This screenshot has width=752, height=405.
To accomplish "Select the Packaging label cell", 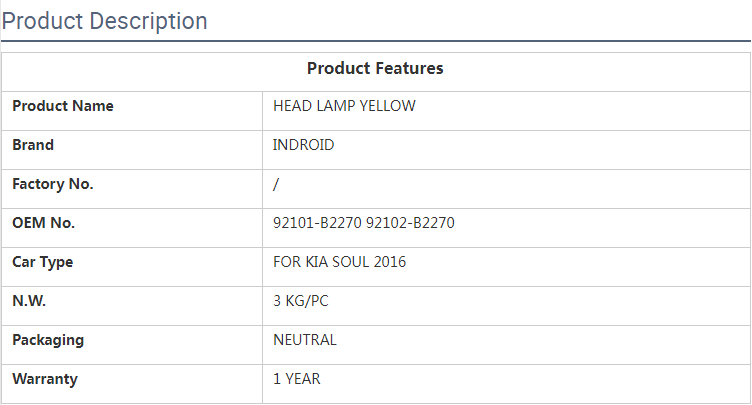I will point(48,340).
